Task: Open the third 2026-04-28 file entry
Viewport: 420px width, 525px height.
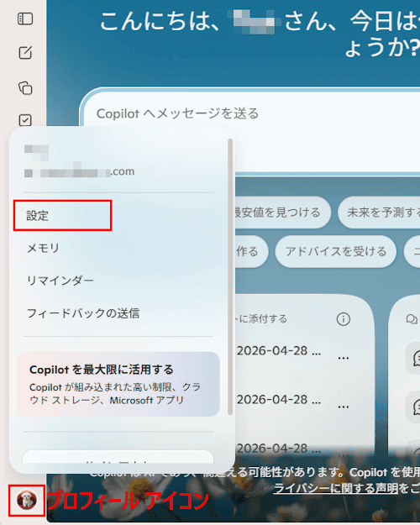Action: 279,449
